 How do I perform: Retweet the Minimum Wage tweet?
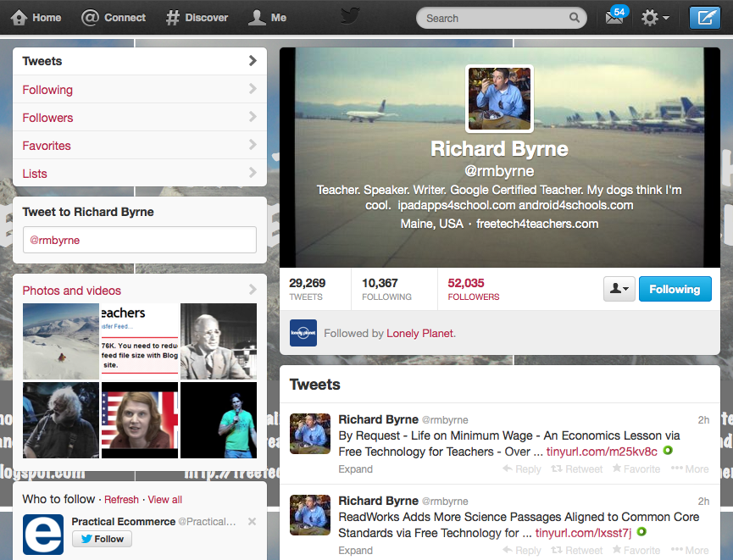[x=576, y=469]
